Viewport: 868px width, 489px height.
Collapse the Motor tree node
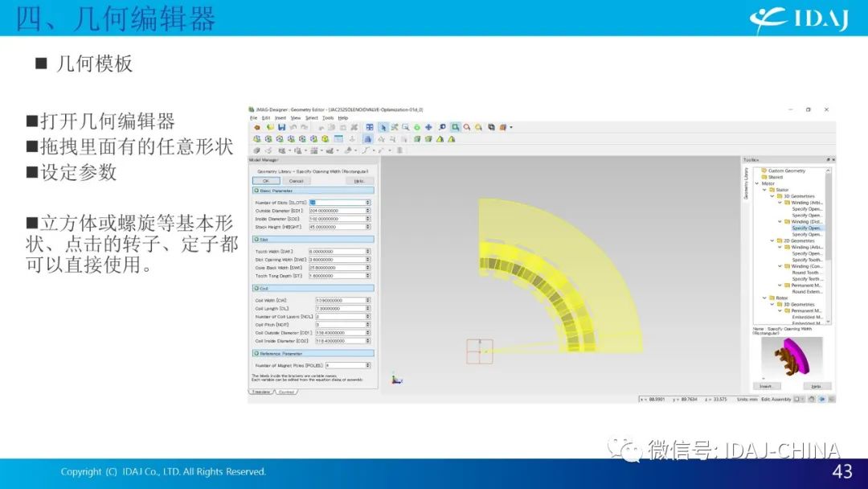click(757, 183)
